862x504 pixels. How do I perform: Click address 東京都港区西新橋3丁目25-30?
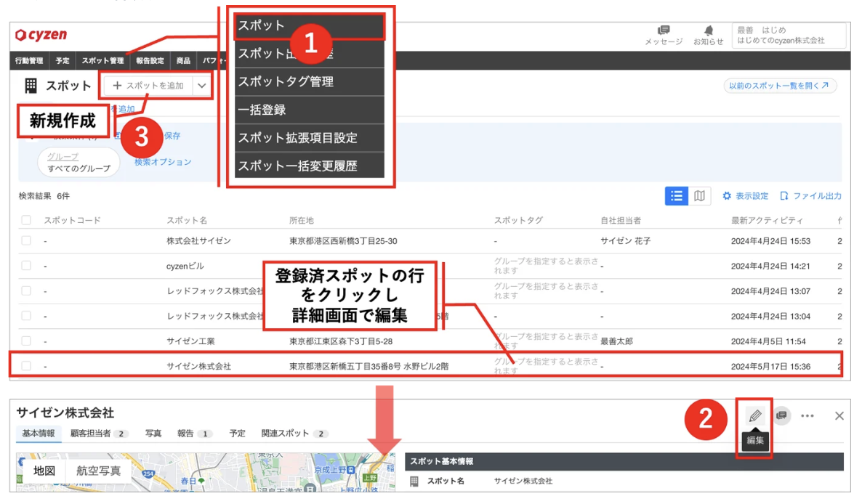[343, 241]
